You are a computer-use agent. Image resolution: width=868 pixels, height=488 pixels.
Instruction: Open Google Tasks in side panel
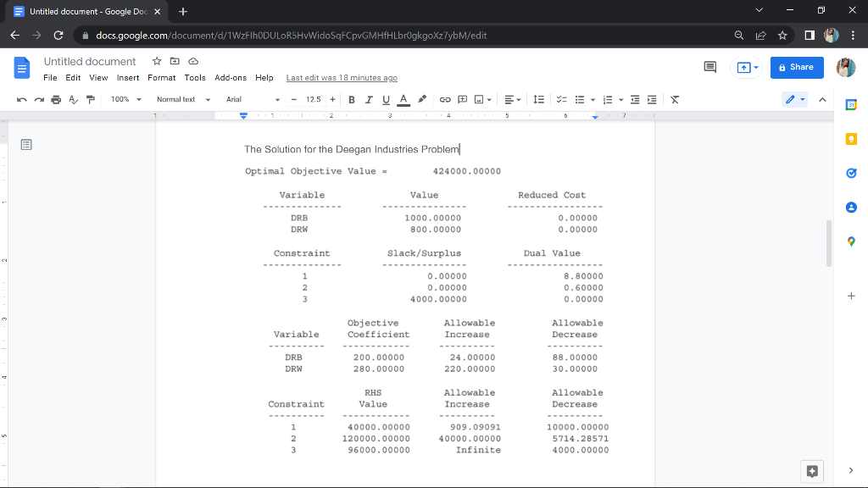point(851,173)
